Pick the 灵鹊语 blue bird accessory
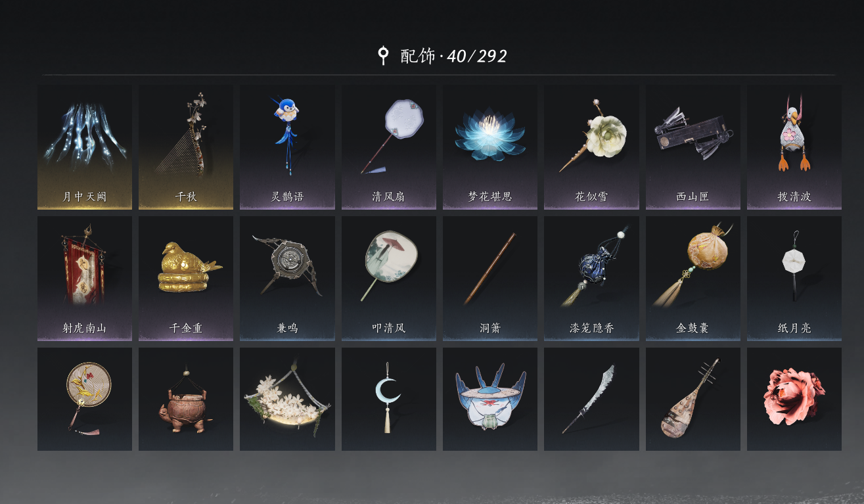This screenshot has height=504, width=864. [287, 147]
